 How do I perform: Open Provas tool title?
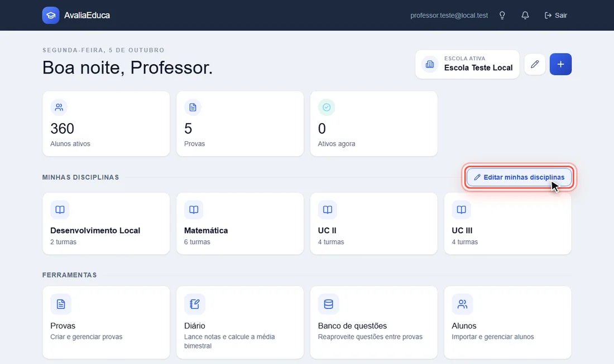click(x=63, y=326)
